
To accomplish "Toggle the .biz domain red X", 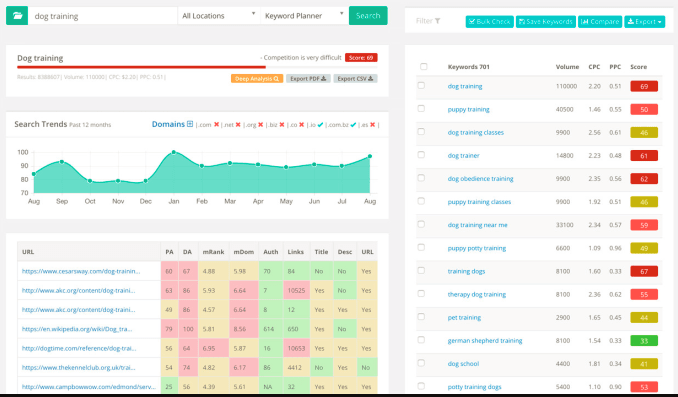I will pos(282,125).
